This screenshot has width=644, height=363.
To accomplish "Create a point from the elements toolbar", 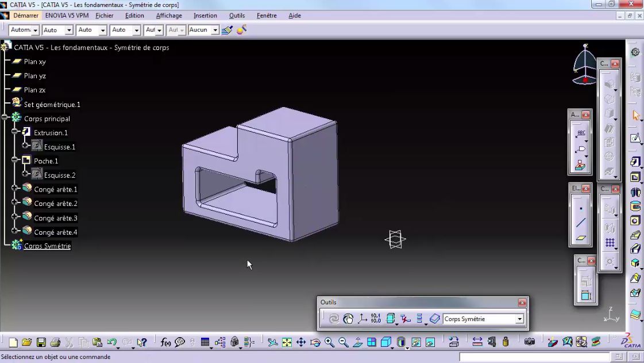I will (581, 208).
